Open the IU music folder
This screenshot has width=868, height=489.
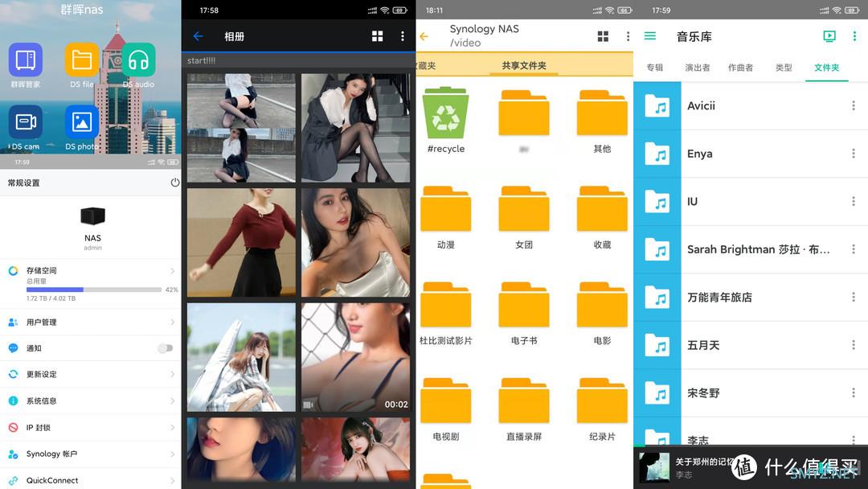pyautogui.click(x=751, y=202)
